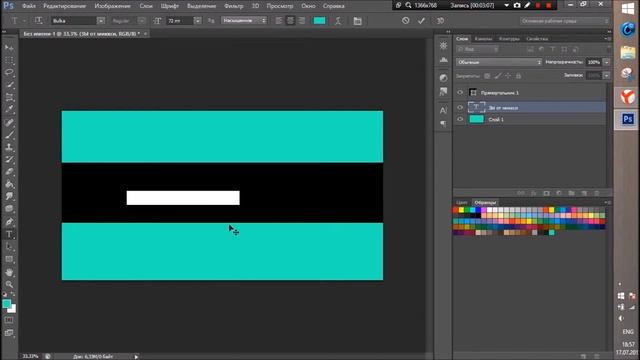The width and height of the screenshot is (640, 360).
Task: Open the Файл menu
Action: coord(29,6)
